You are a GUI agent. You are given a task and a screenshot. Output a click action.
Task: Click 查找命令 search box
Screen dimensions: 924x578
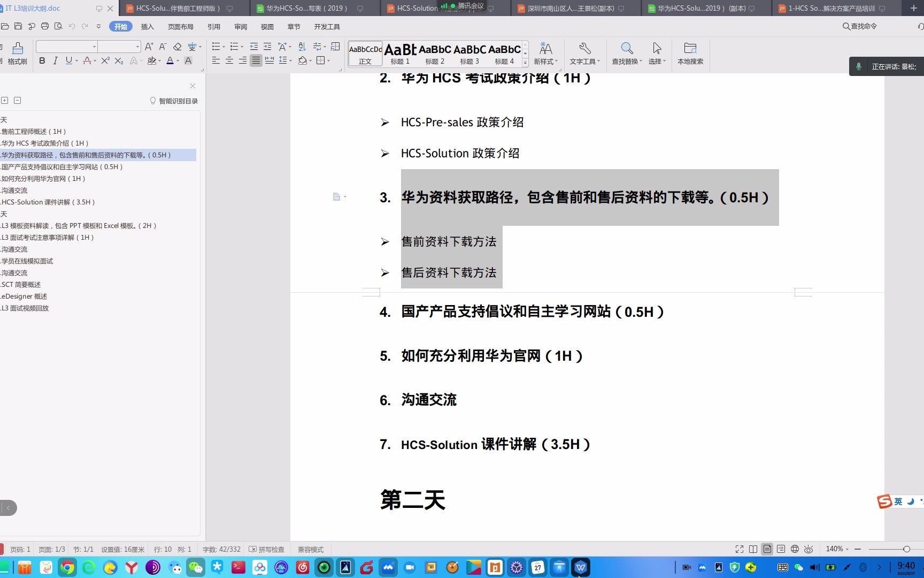pos(860,26)
